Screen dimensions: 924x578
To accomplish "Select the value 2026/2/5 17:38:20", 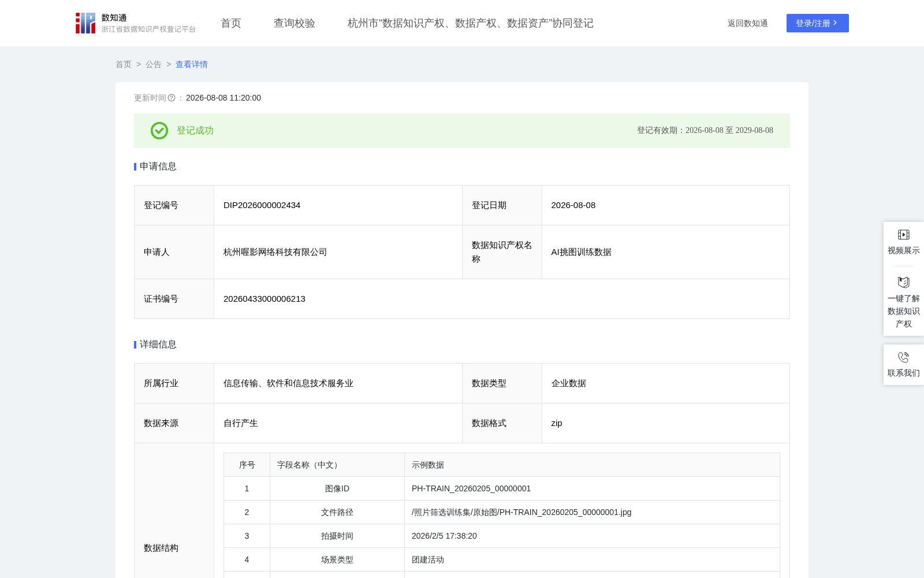I will [x=444, y=536].
